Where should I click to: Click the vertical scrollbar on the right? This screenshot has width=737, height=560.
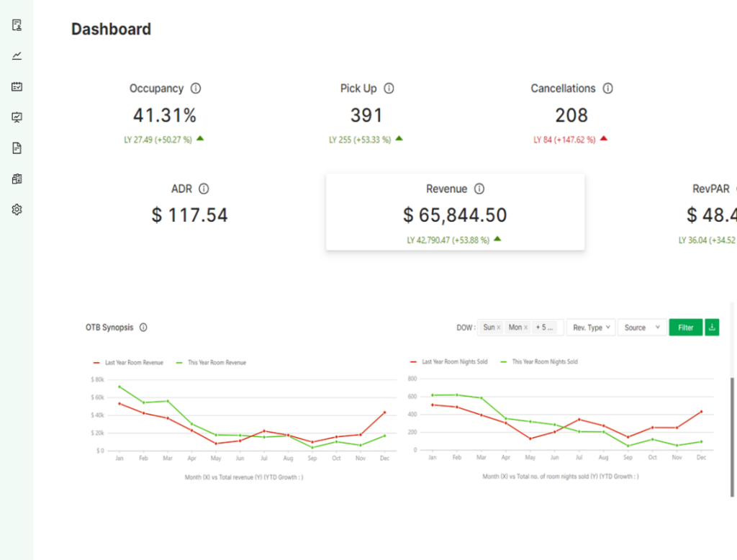733,432
